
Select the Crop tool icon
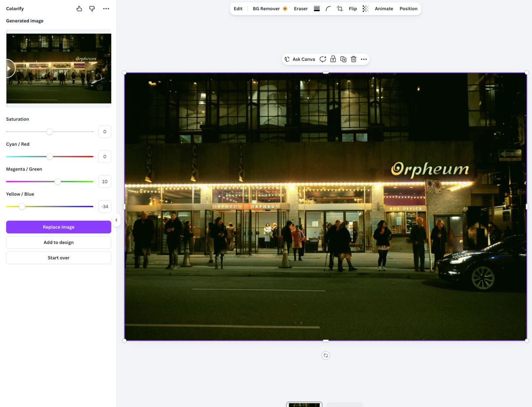pyautogui.click(x=340, y=9)
